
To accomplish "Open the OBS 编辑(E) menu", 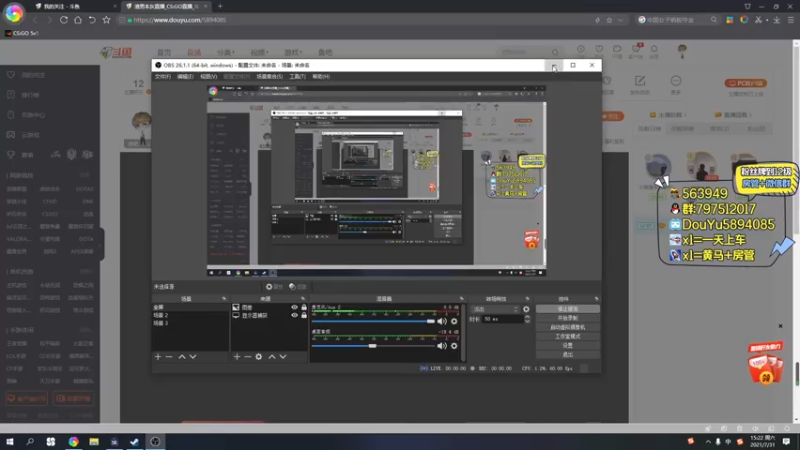I will (x=185, y=77).
